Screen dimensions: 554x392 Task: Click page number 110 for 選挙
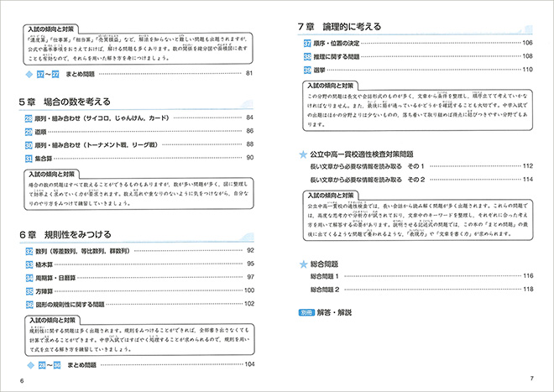(527, 70)
